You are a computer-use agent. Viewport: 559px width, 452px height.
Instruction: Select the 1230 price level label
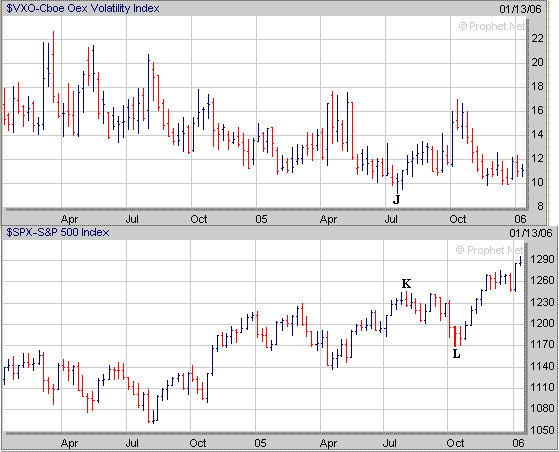point(542,302)
